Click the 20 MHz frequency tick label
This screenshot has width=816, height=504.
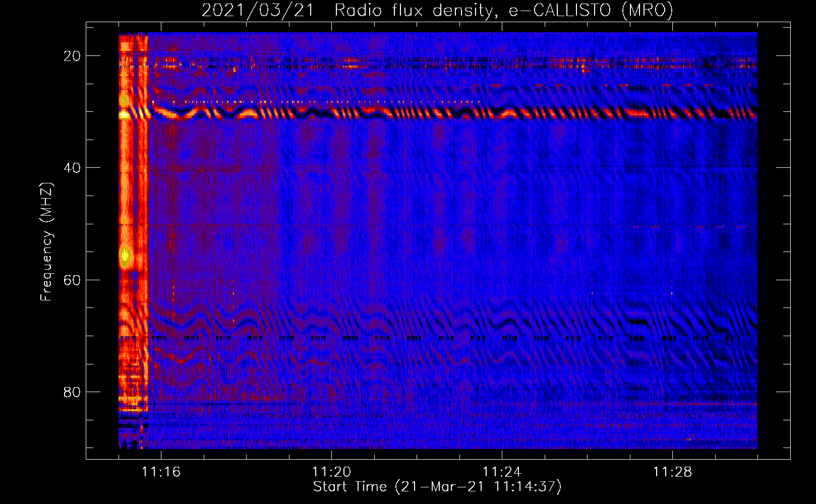coord(72,56)
